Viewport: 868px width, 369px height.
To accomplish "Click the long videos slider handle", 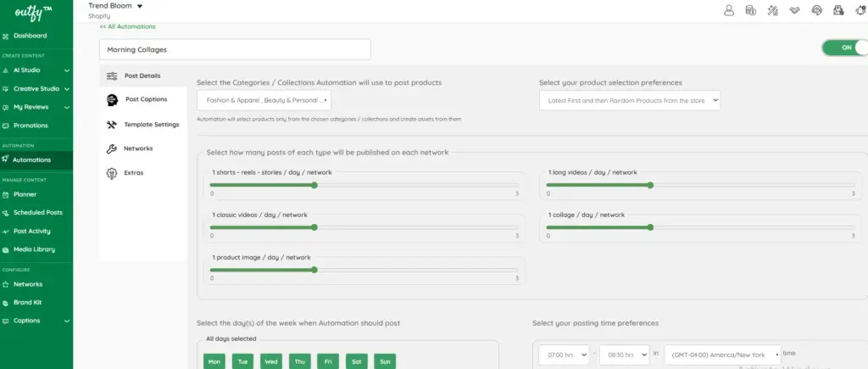I will pyautogui.click(x=650, y=185).
